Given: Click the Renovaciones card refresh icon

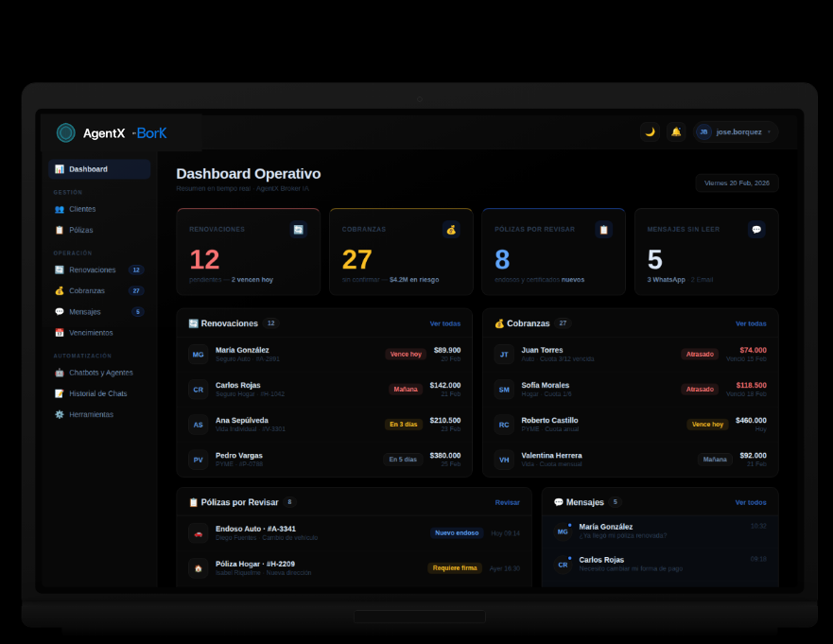Looking at the screenshot, I should click(x=298, y=229).
